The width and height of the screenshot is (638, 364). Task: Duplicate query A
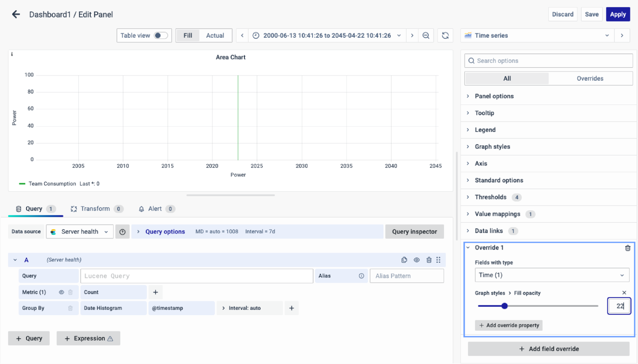pyautogui.click(x=404, y=260)
